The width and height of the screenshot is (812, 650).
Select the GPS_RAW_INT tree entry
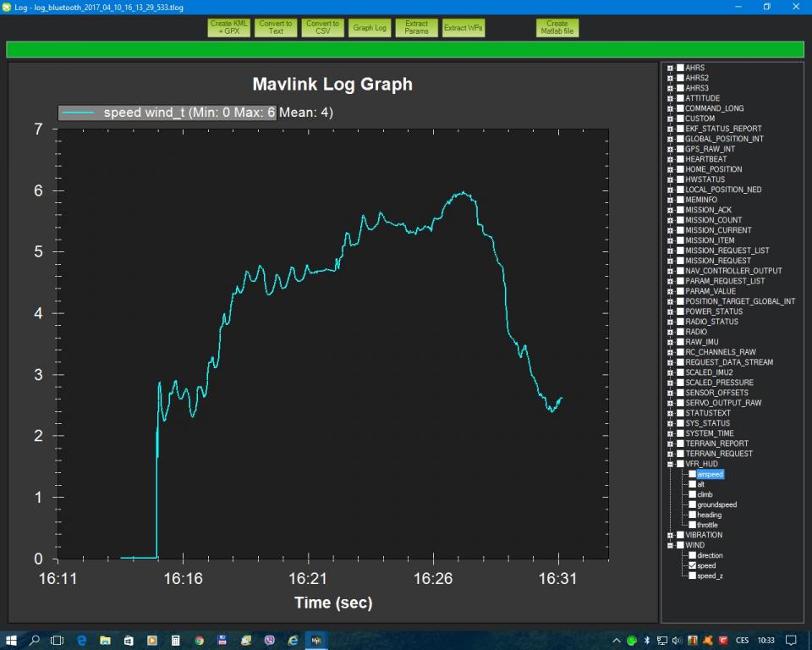710,149
